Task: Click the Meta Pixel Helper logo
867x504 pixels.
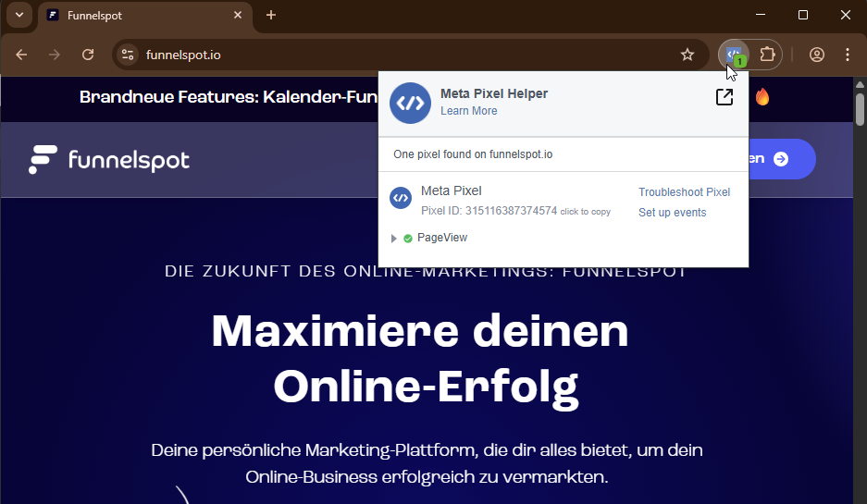Action: (410, 104)
